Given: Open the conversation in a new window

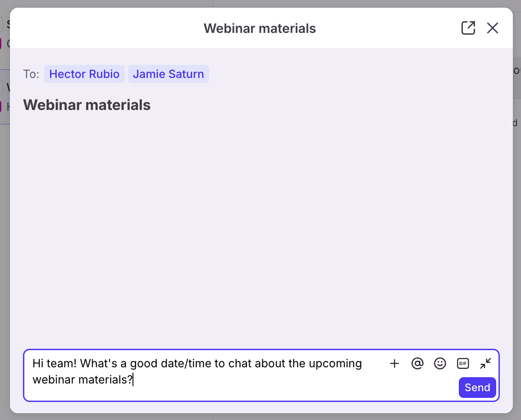Looking at the screenshot, I should point(468,28).
